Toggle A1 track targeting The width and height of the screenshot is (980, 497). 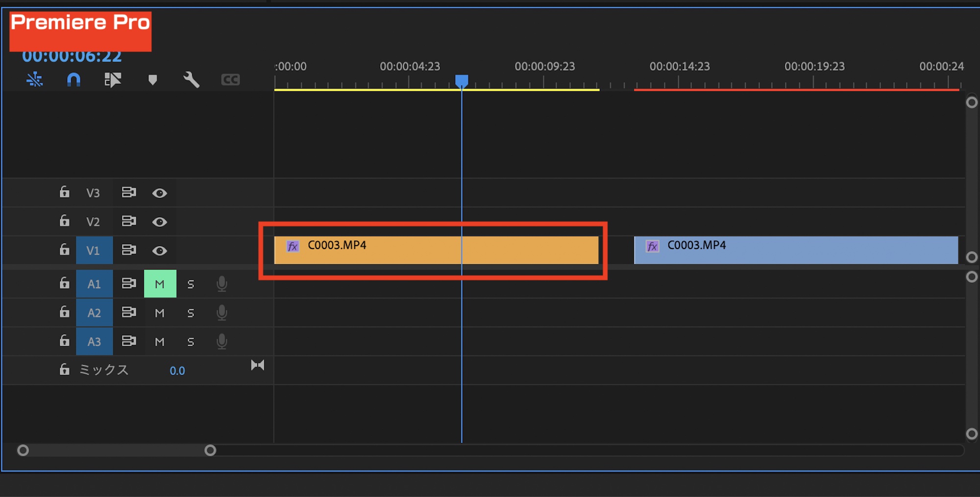pyautogui.click(x=95, y=284)
